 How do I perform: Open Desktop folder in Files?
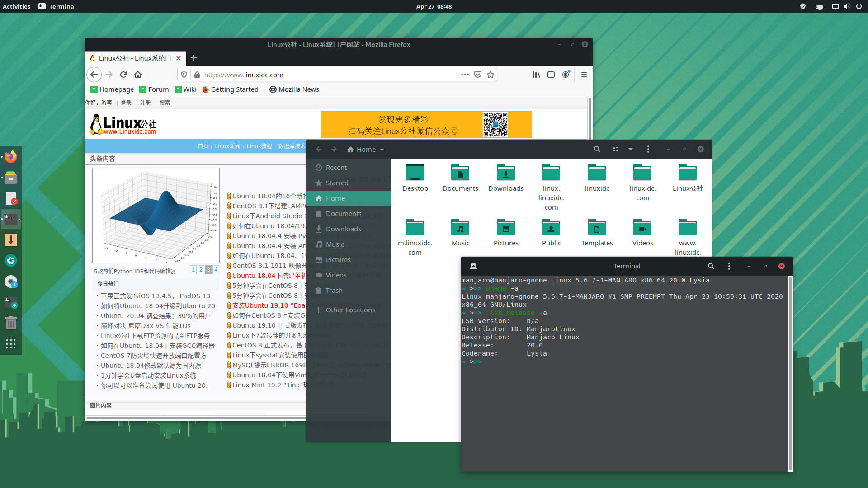415,178
